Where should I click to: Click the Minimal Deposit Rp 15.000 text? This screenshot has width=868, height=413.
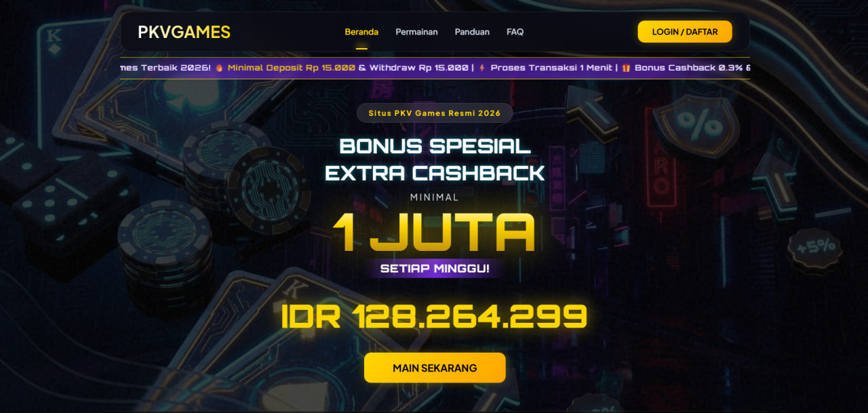292,68
